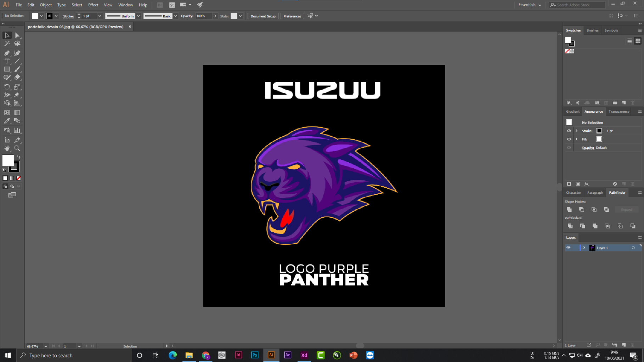The width and height of the screenshot is (644, 362).
Task: Toggle Stroke visibility in Appearance panel
Action: 569,131
